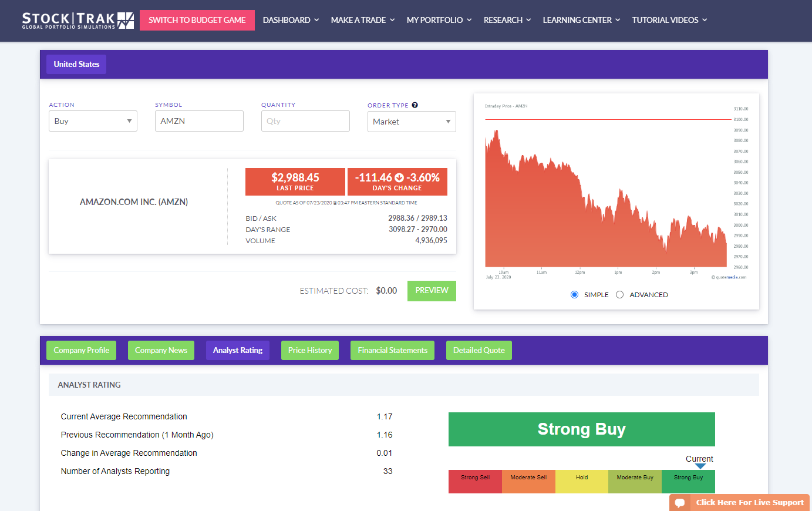Click the Analyst Rating section header
The height and width of the screenshot is (511, 812).
coord(404,385)
